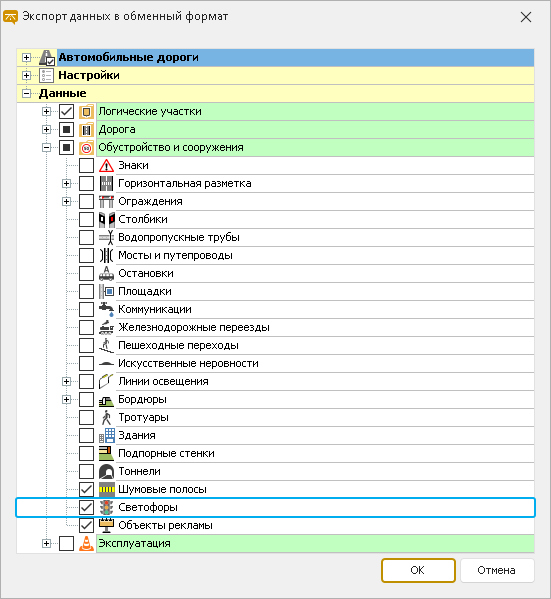Viewport: 551px width, 599px height.
Task: Expand the Ограждения tree node
Action: 66,201
